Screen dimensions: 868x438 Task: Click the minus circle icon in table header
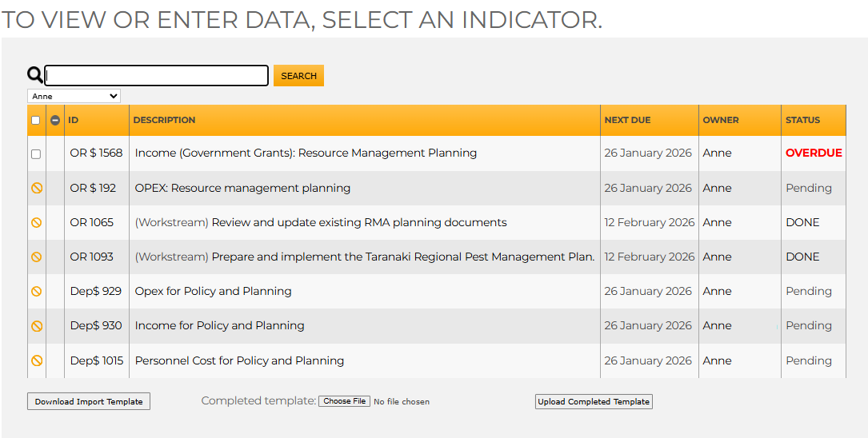pos(55,120)
